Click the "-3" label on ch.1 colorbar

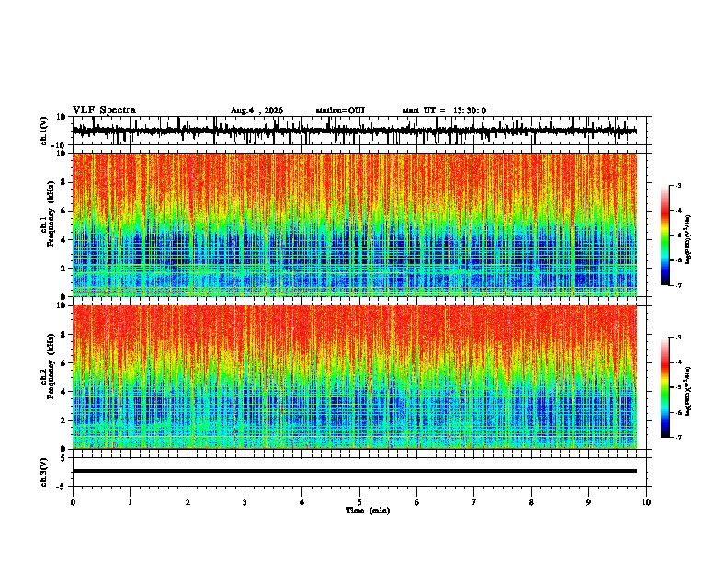[x=678, y=186]
